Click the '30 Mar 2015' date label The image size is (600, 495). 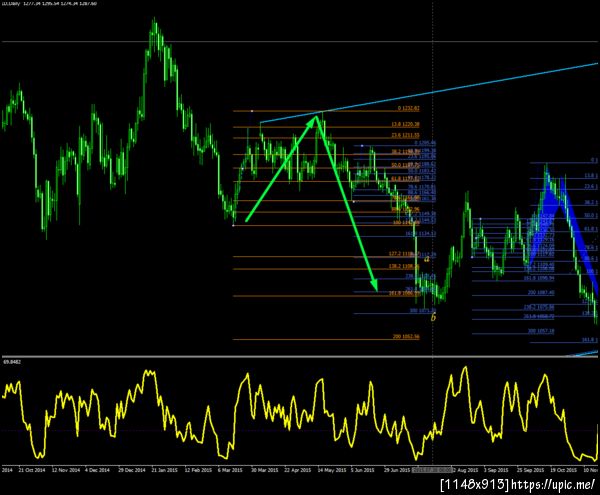(x=264, y=470)
